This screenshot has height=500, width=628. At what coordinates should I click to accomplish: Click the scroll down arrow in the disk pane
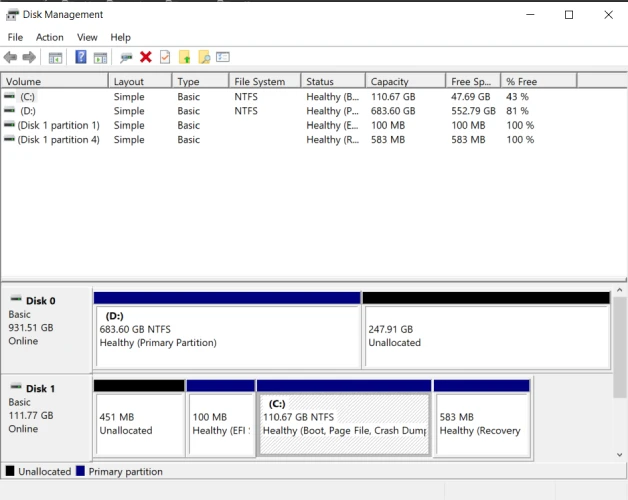point(620,455)
